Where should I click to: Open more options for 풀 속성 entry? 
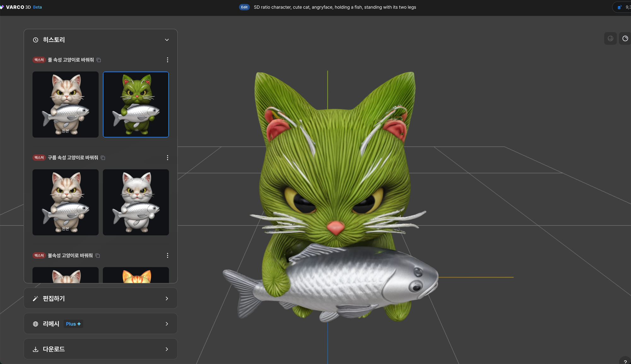click(x=168, y=60)
